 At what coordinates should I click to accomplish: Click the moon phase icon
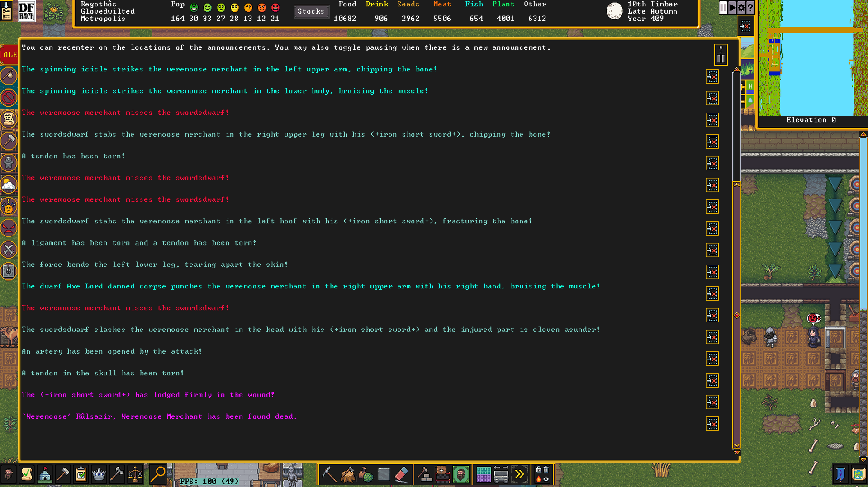614,11
